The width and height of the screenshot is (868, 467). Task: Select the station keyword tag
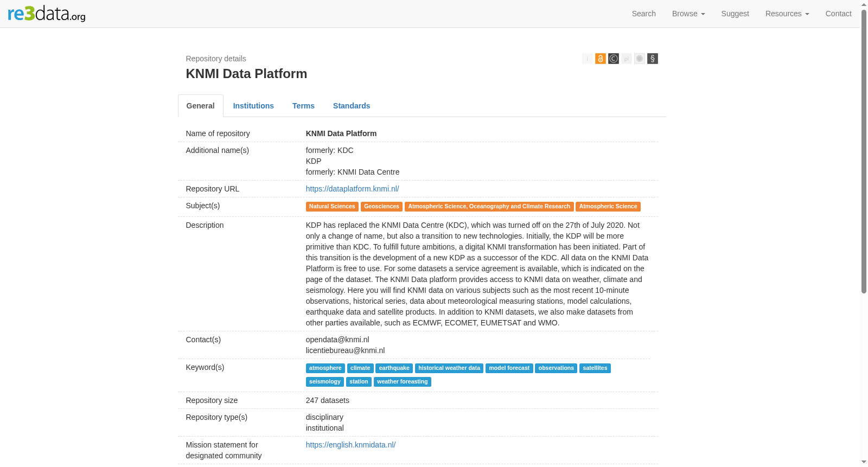(x=359, y=382)
